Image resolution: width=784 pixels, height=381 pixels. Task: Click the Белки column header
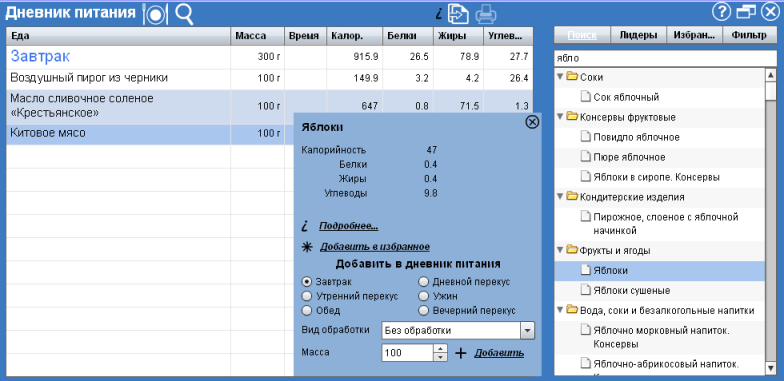(408, 36)
